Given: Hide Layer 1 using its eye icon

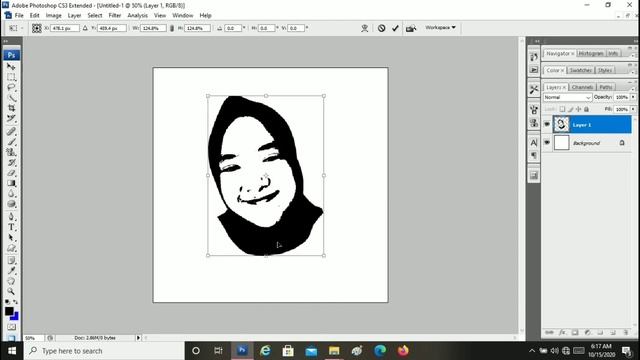Looking at the screenshot, I should pyautogui.click(x=547, y=124).
